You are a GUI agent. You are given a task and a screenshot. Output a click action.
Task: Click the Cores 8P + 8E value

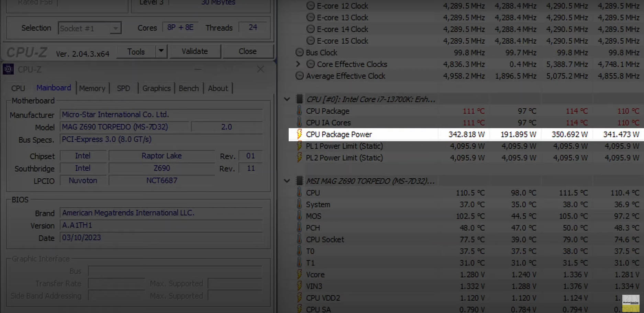pyautogui.click(x=180, y=27)
